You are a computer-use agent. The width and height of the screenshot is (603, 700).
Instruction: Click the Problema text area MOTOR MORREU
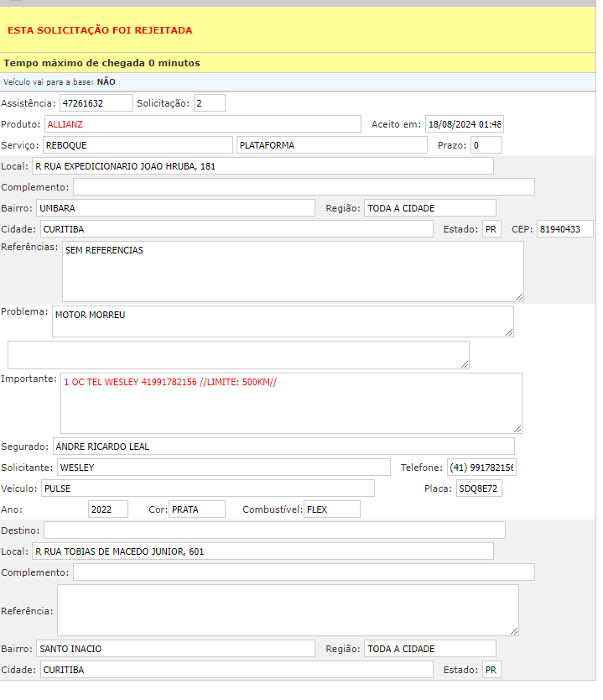pos(282,321)
